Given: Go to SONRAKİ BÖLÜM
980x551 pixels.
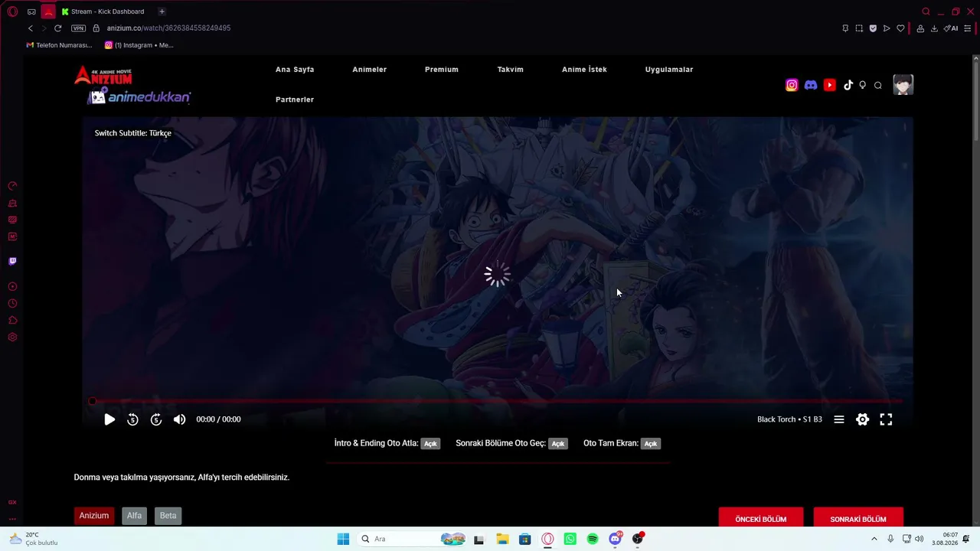Looking at the screenshot, I should point(858,519).
